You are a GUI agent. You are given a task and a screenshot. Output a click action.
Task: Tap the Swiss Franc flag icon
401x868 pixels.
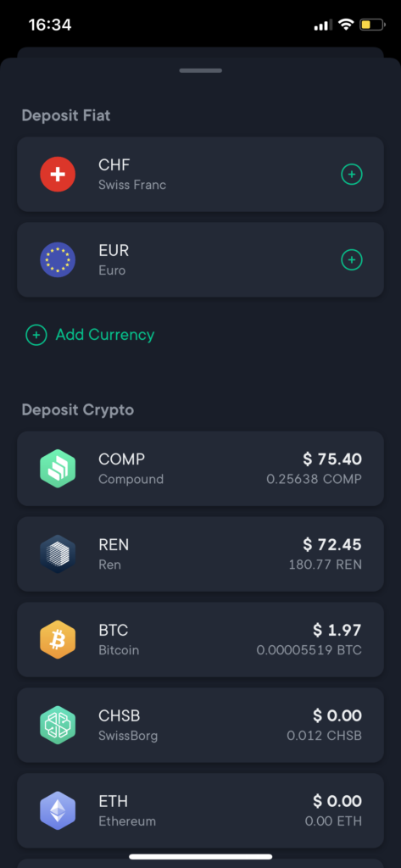click(58, 175)
